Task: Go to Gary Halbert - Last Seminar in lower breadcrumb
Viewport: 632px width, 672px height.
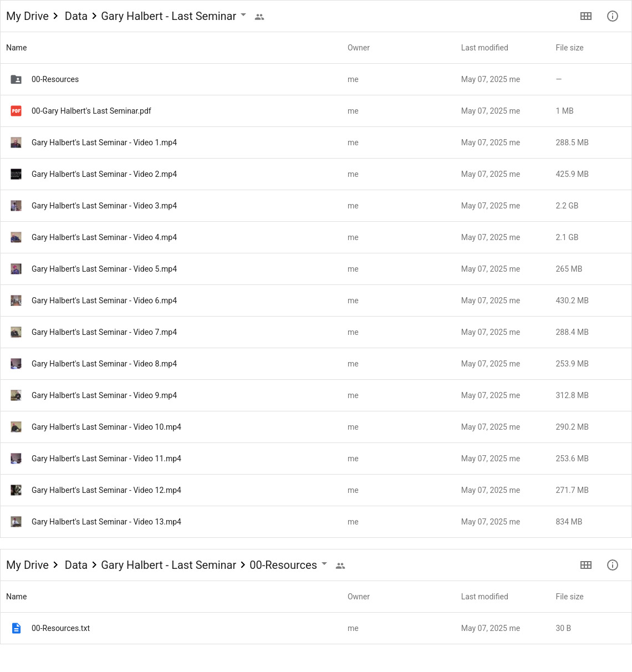Action: [169, 565]
